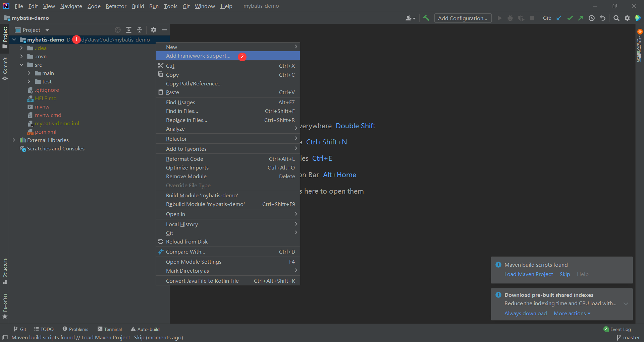Viewport: 644px width, 342px height.
Task: Click the Stop square icon in toolbar
Action: pyautogui.click(x=532, y=18)
